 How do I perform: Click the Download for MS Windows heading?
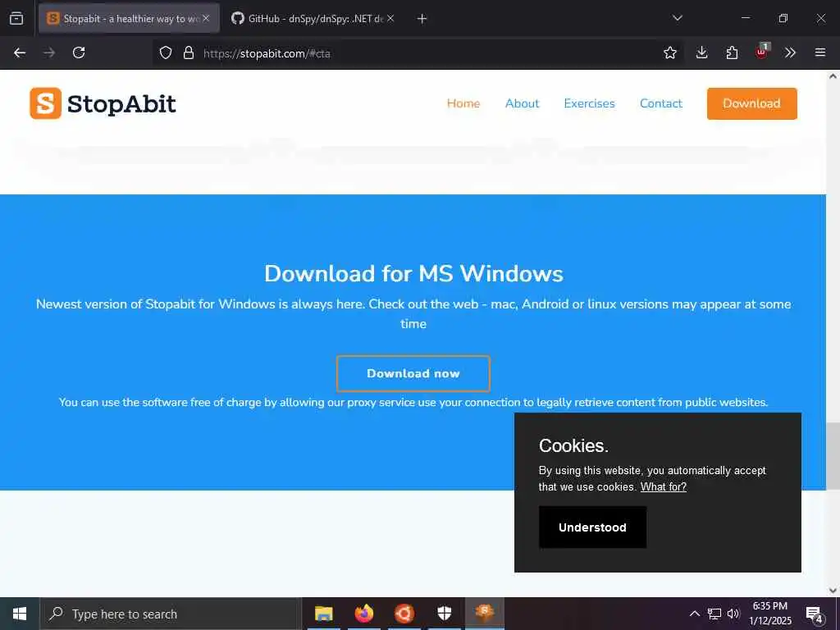tap(413, 274)
